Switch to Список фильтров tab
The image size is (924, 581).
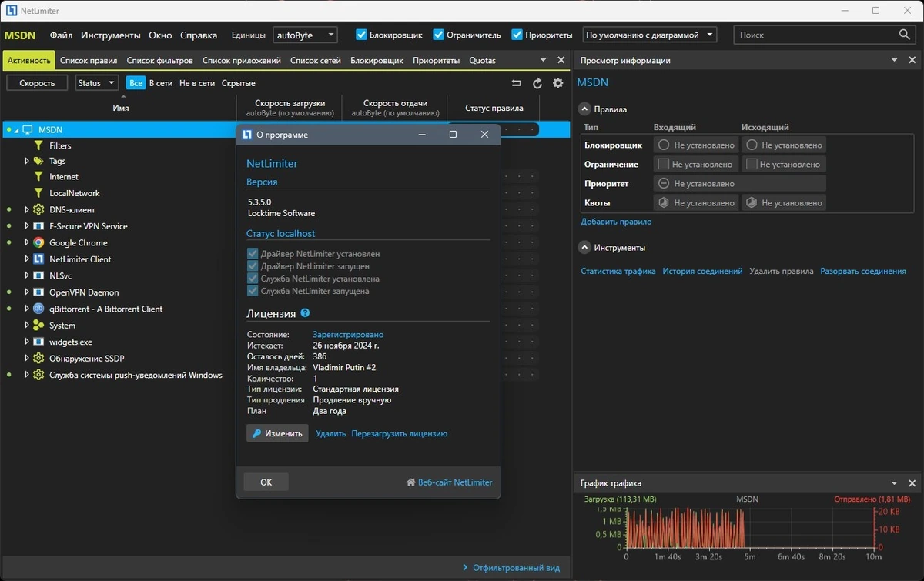click(160, 60)
